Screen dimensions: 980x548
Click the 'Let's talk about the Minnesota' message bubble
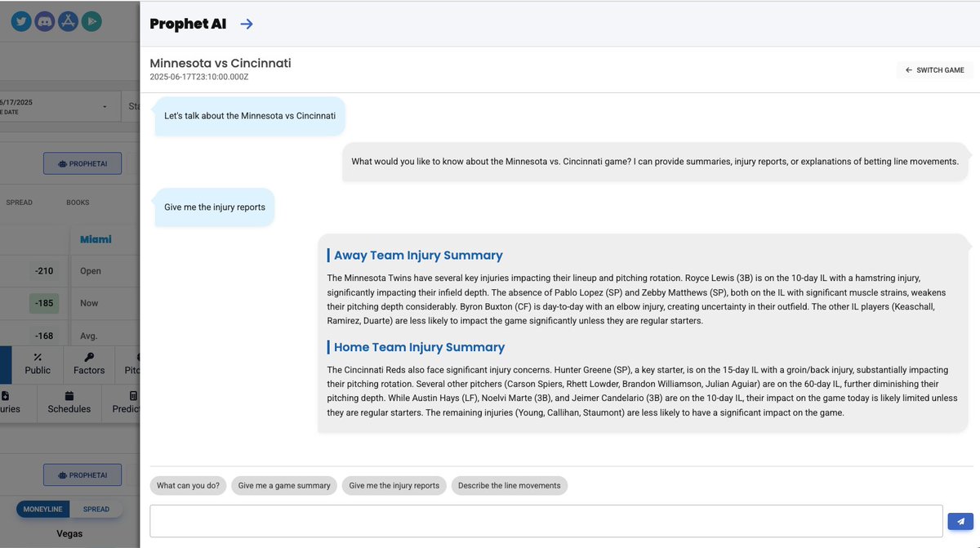click(x=250, y=116)
